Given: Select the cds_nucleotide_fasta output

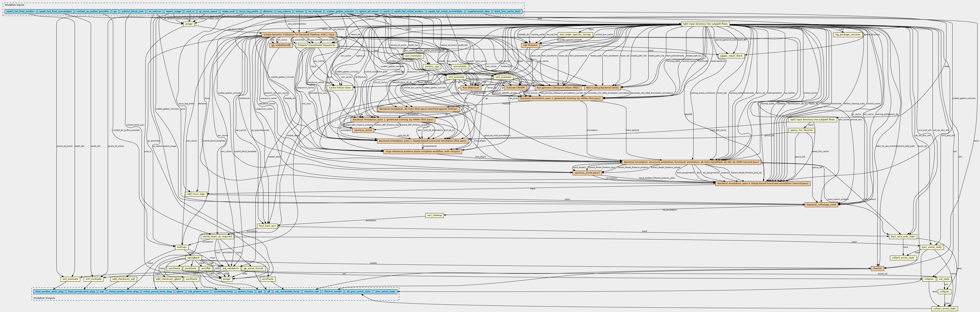Looking at the screenshot, I should [x=287, y=292].
